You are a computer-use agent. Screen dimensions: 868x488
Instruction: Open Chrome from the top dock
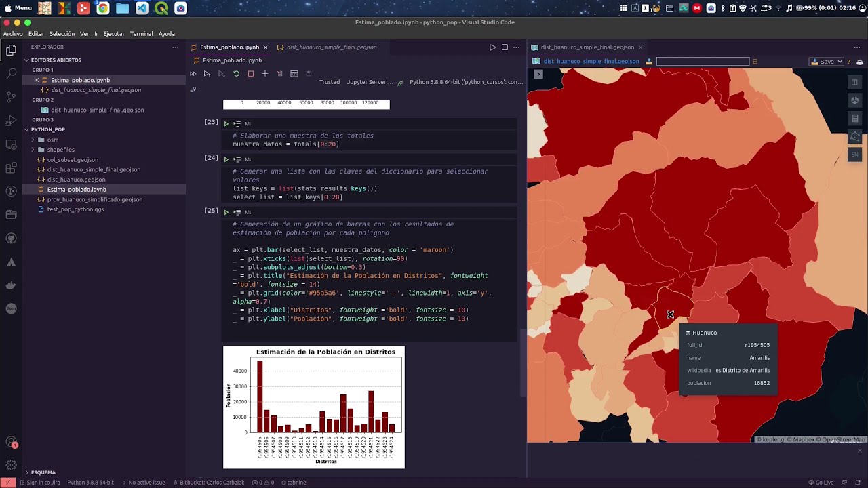(x=103, y=8)
